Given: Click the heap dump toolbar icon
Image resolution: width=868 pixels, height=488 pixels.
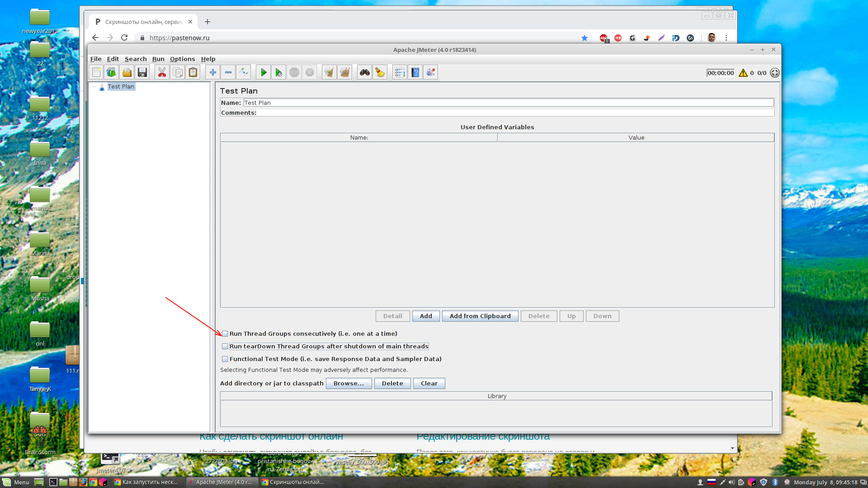Looking at the screenshot, I should 431,72.
